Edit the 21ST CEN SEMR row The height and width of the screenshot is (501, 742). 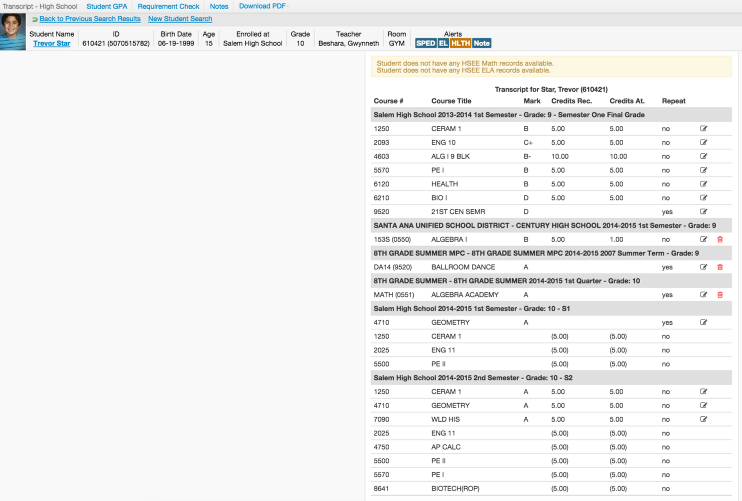(x=703, y=211)
